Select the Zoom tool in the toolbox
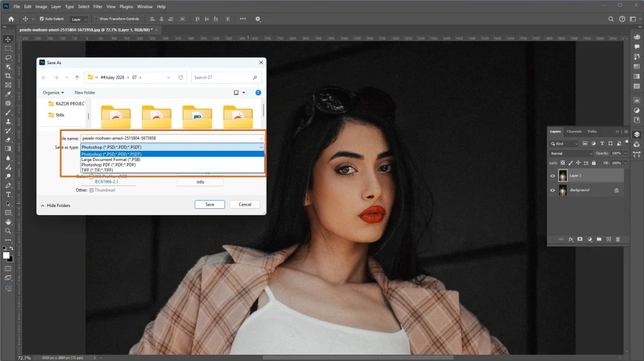 [x=8, y=231]
